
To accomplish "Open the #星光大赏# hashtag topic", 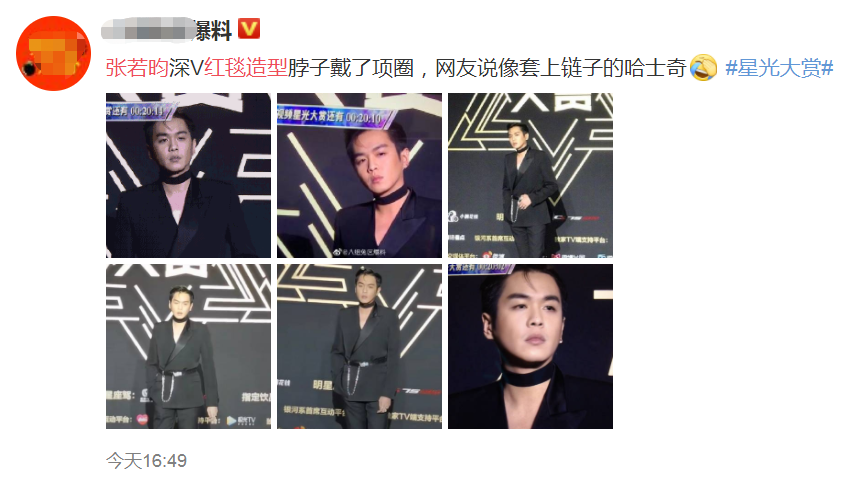I will (779, 68).
